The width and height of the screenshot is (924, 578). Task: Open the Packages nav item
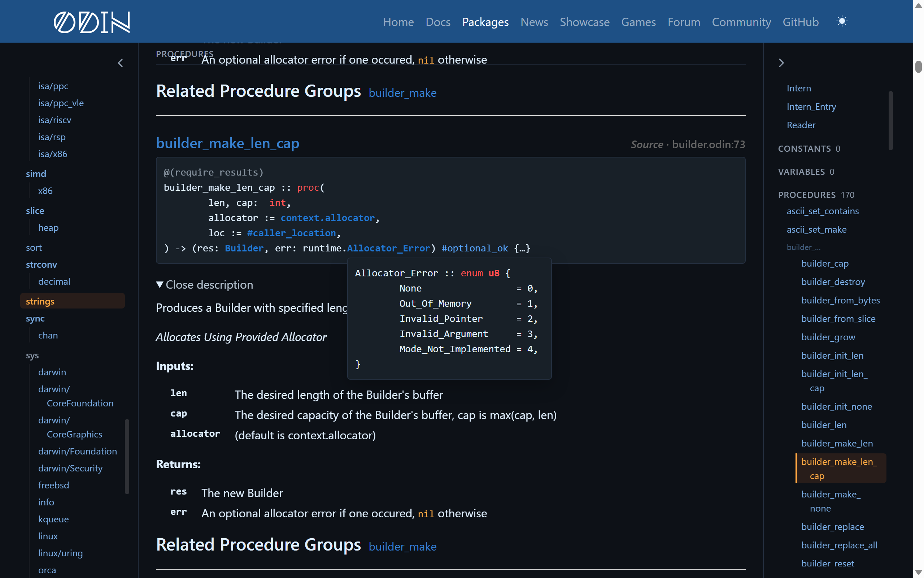click(x=485, y=22)
